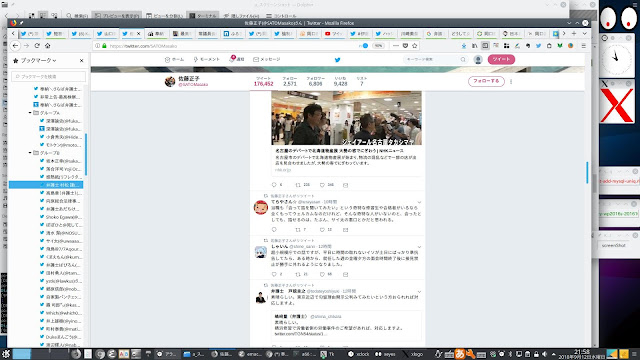Open the フォロー 2,571 count
The image size is (640, 360).
(x=290, y=81)
